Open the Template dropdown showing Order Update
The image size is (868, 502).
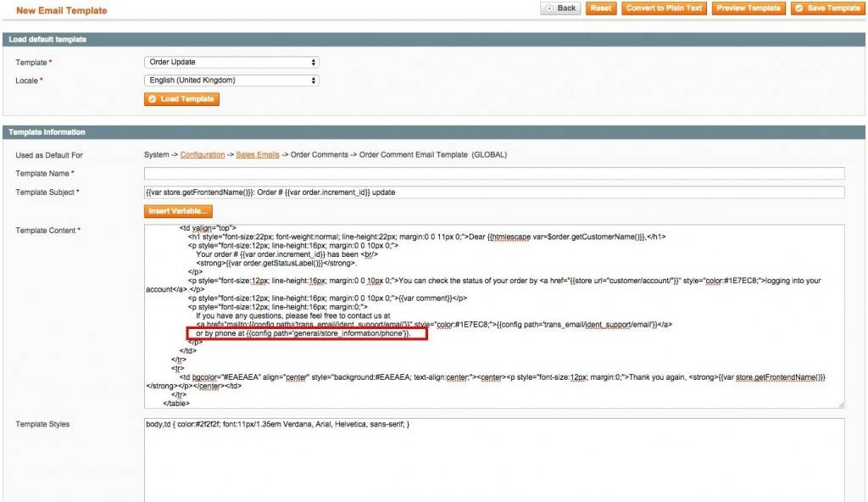pos(231,63)
